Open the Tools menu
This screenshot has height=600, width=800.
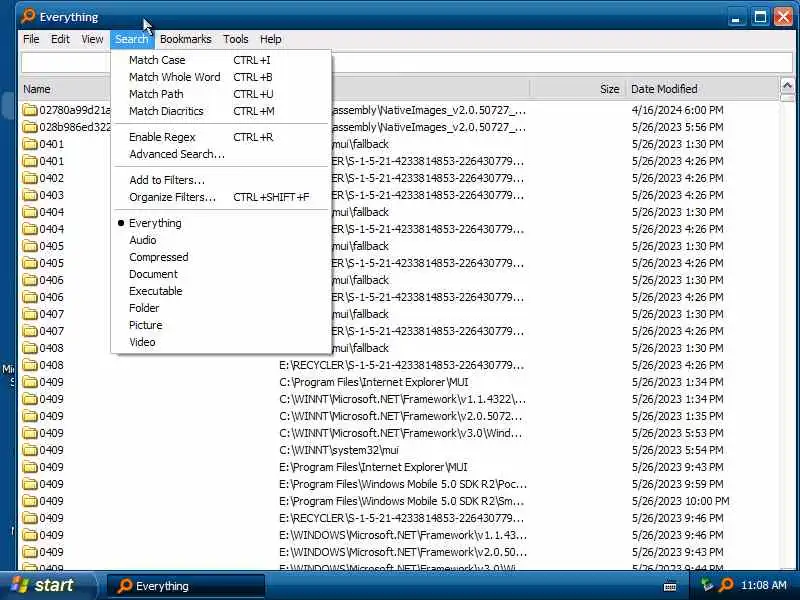tap(236, 39)
